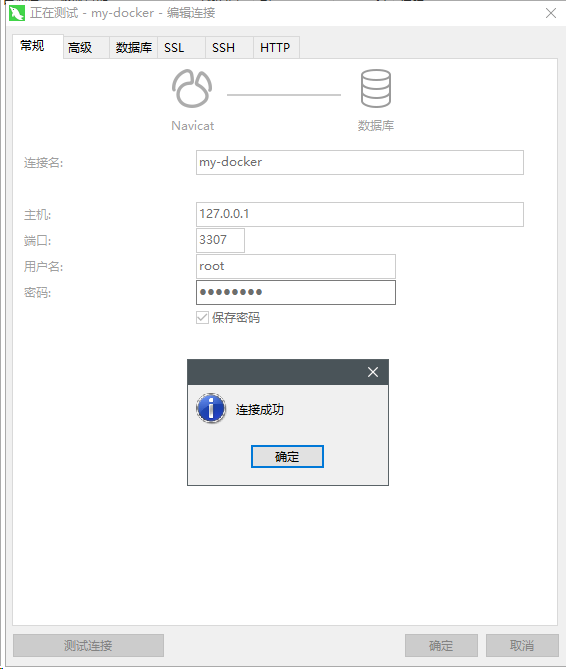Click the port field showing 3307
Screen dimensions: 566x669
[220, 240]
